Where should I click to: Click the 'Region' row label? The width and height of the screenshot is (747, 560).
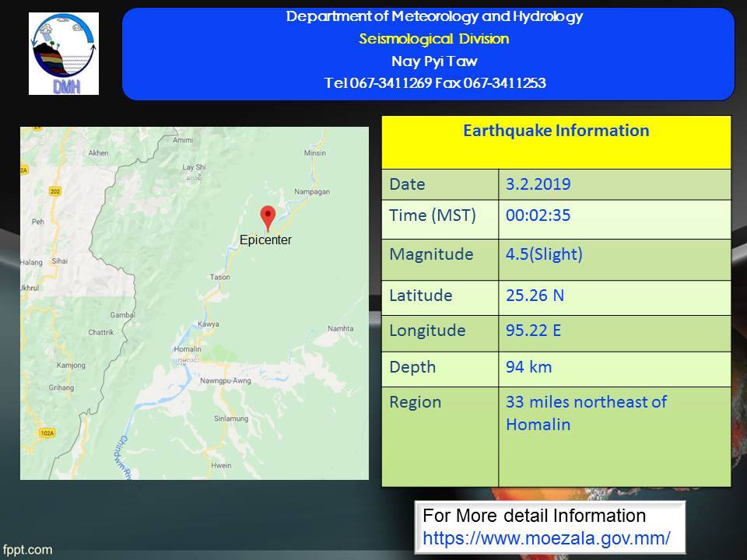pos(416,402)
